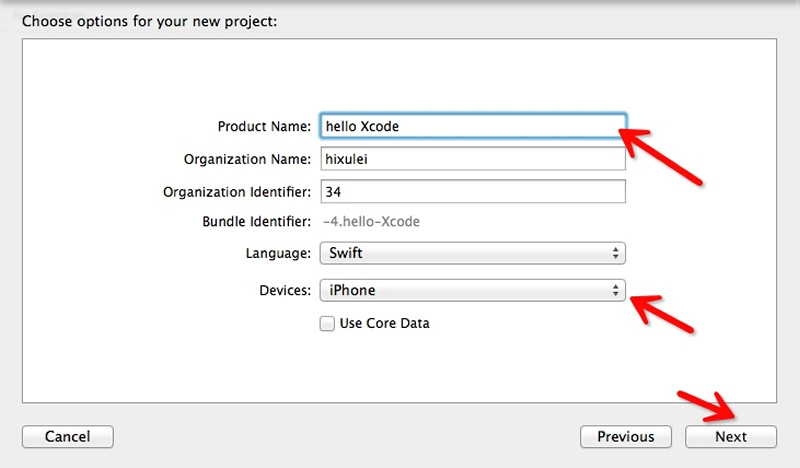Click the "Devices:" label

point(284,291)
